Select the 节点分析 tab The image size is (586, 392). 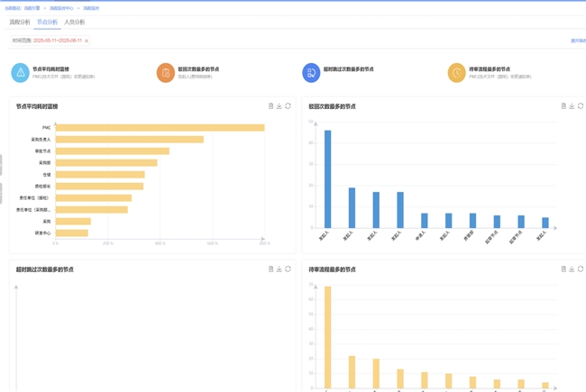point(47,23)
